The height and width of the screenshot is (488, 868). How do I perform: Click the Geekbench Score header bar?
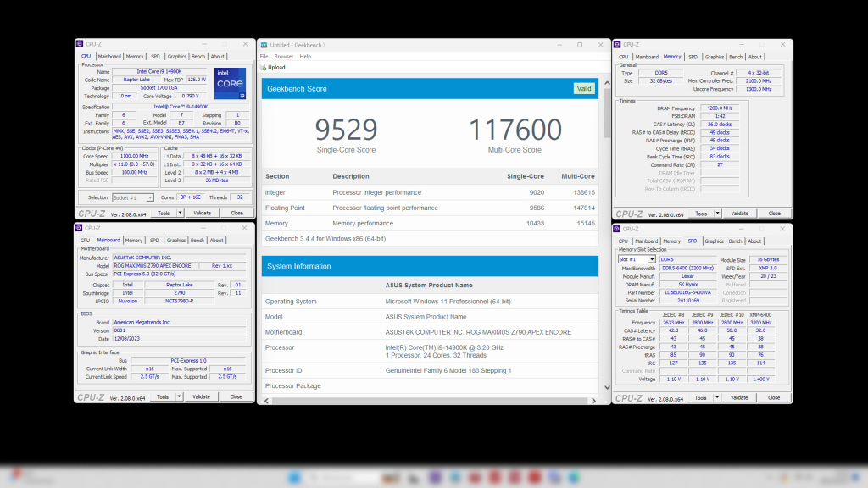click(430, 88)
